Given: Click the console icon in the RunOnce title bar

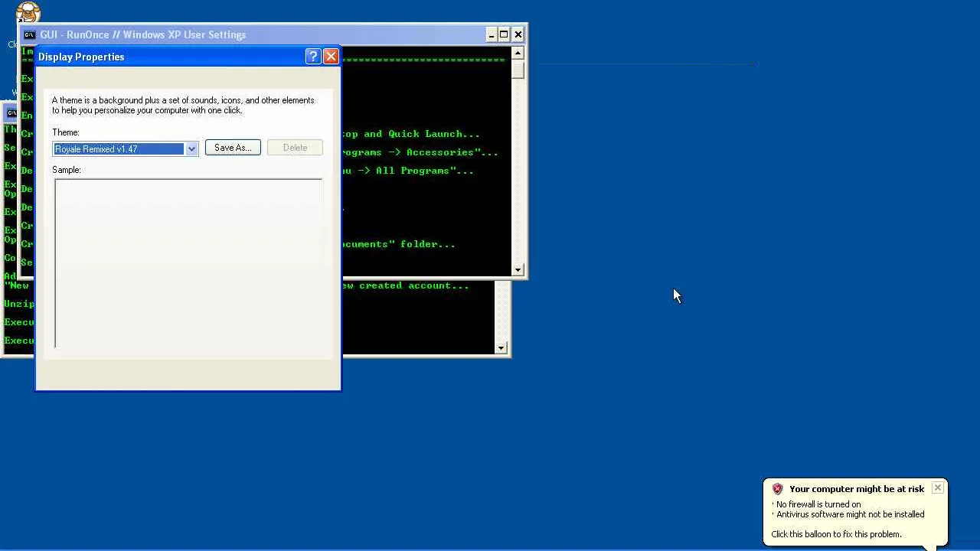Looking at the screenshot, I should 29,34.
